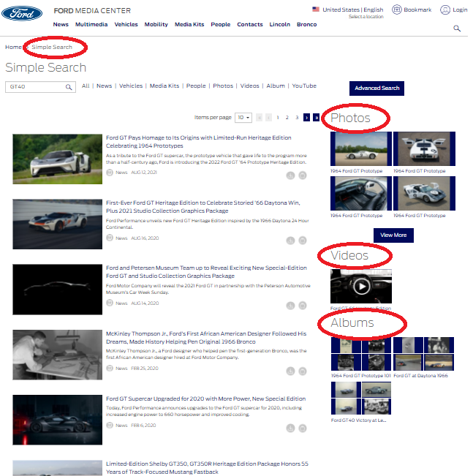Bookmark the Aug 12, 2021 Heritage Edition article
The image size is (473, 476).
(x=303, y=175)
